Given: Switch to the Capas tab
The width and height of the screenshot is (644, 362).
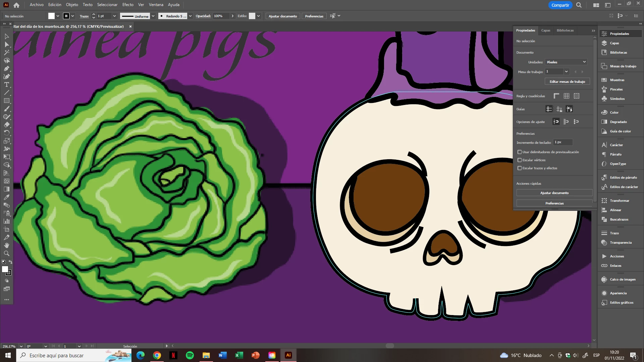Looking at the screenshot, I should point(546,30).
